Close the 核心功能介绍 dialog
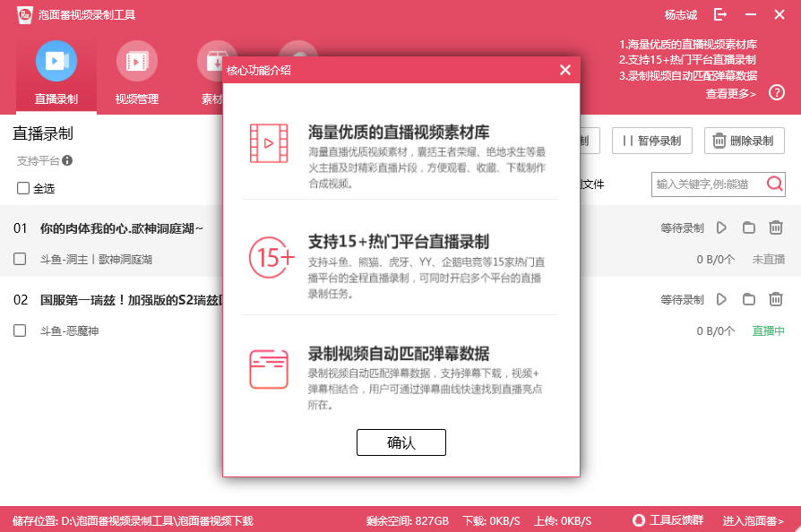The height and width of the screenshot is (532, 801). click(565, 70)
